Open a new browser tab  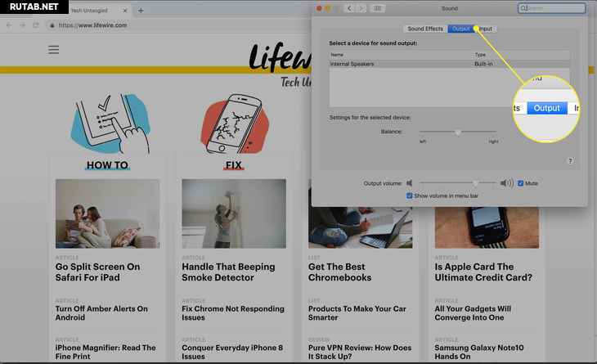[141, 11]
